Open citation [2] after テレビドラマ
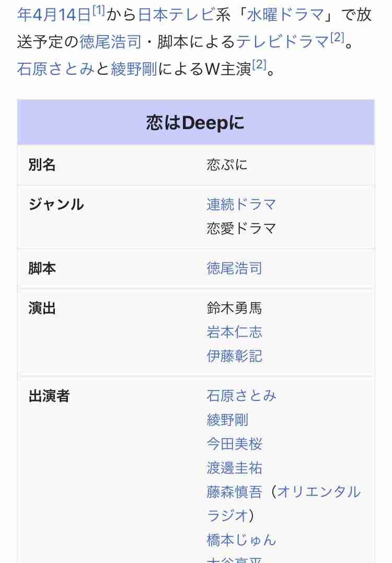392x563 pixels. click(337, 37)
